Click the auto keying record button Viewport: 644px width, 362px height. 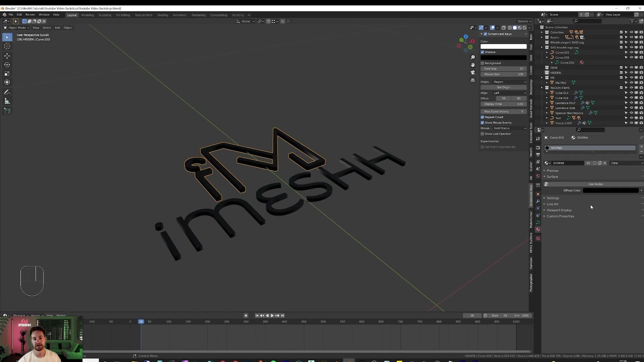tap(246, 315)
